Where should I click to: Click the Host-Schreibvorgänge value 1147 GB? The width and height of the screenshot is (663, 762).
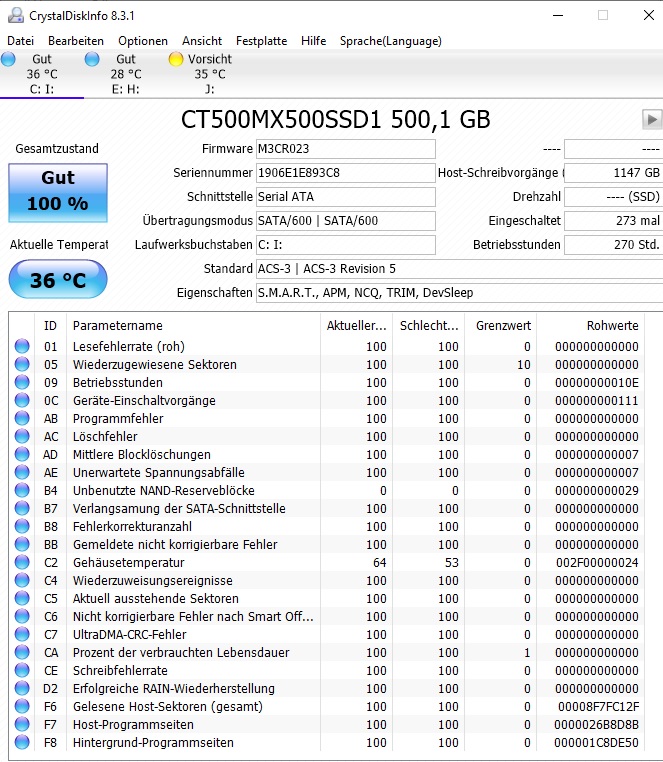coord(613,173)
